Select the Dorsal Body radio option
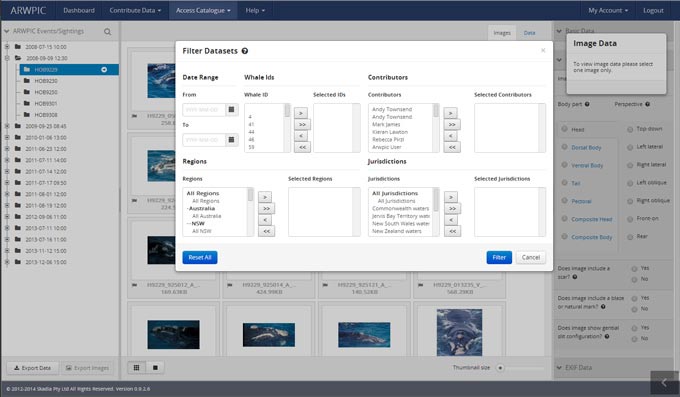Image resolution: width=680 pixels, height=397 pixels. 564,147
